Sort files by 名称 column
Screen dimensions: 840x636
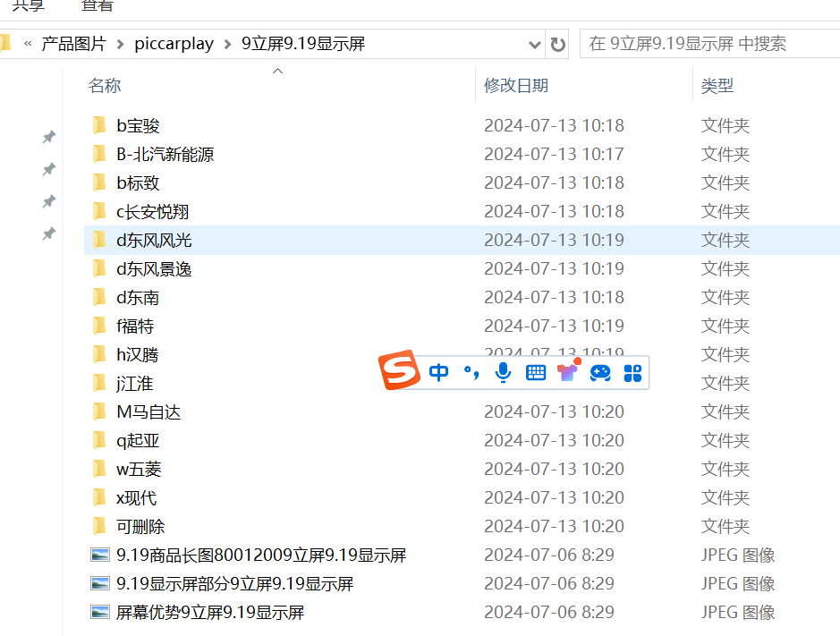pos(105,86)
